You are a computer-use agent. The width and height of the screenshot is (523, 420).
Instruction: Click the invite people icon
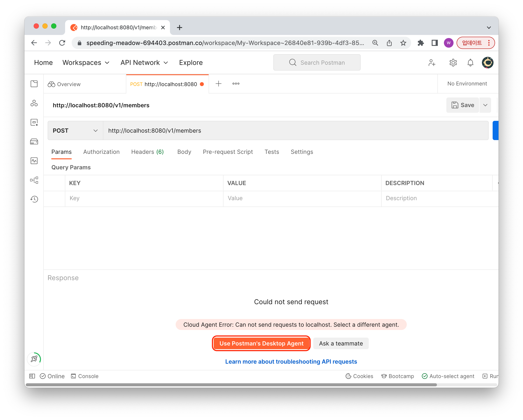[x=432, y=62]
